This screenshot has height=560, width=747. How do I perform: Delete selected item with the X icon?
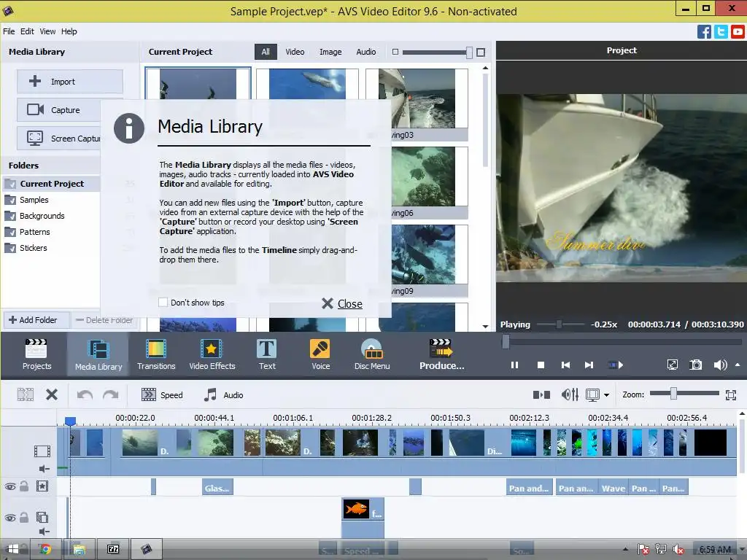coord(52,394)
